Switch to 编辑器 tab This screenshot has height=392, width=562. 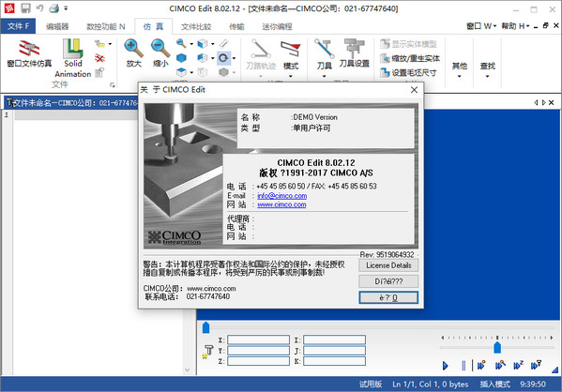coord(57,26)
